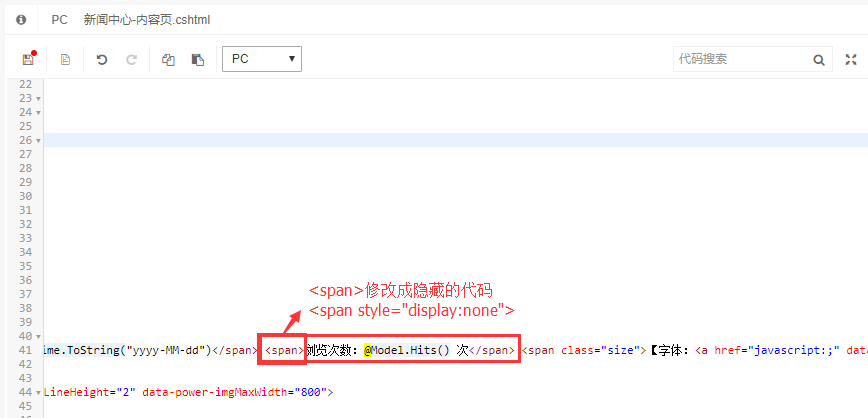Undo the last code edit
The height and width of the screenshot is (418, 868).
point(101,60)
